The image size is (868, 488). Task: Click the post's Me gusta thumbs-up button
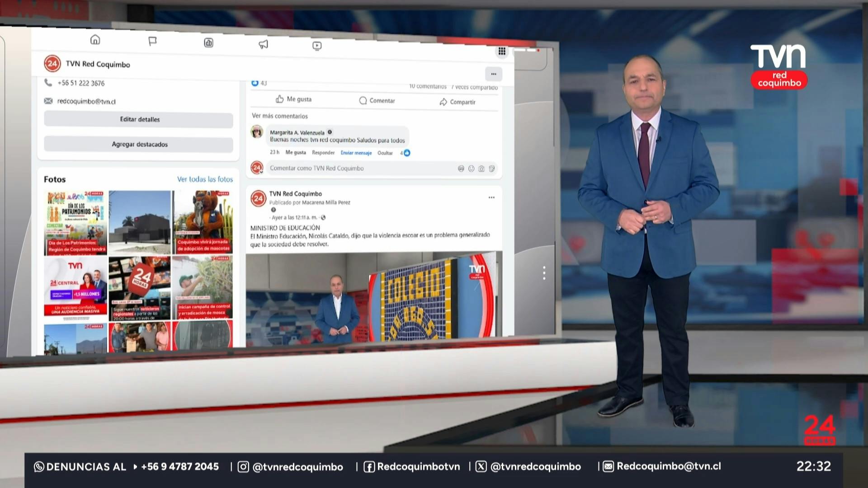click(293, 99)
